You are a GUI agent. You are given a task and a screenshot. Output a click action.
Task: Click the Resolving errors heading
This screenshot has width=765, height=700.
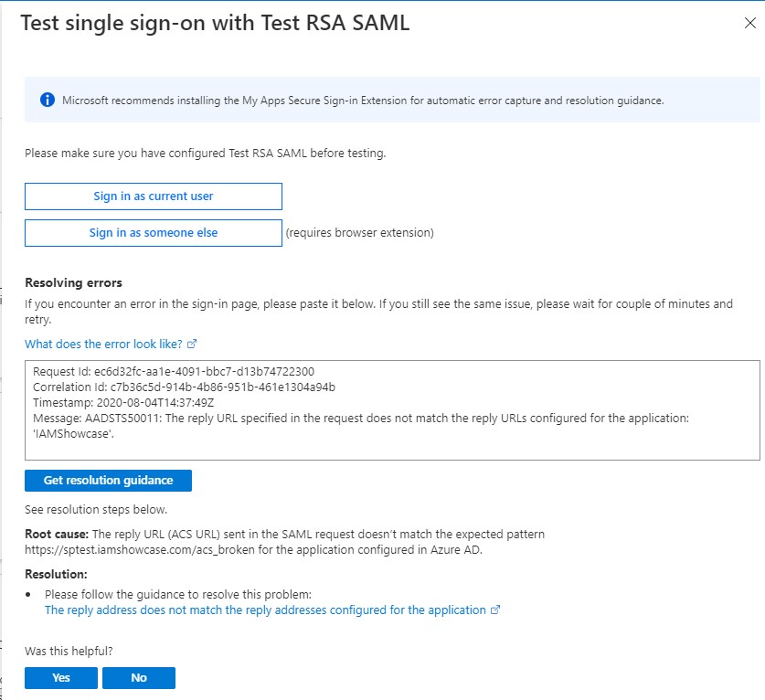pos(73,283)
